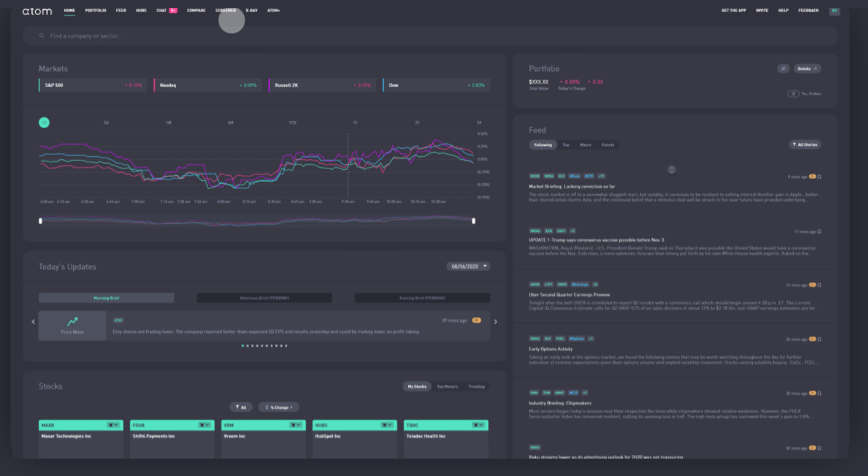Click the search magnifier icon

pyautogui.click(x=42, y=36)
